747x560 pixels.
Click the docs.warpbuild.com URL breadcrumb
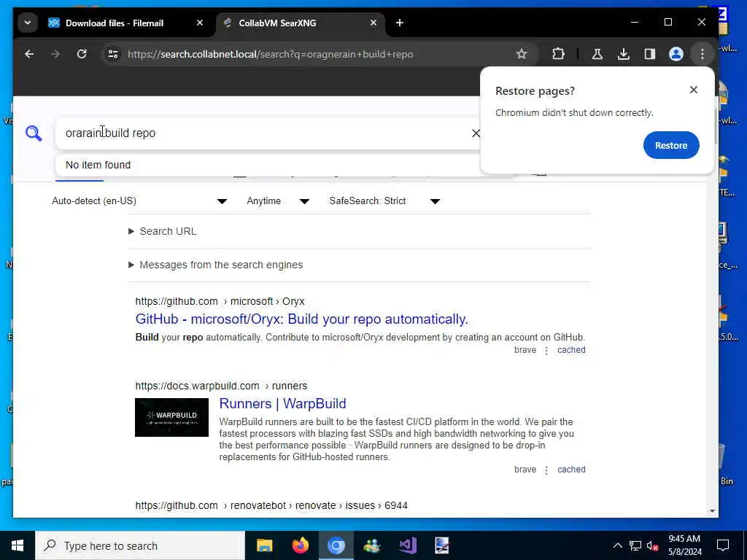[x=221, y=386]
